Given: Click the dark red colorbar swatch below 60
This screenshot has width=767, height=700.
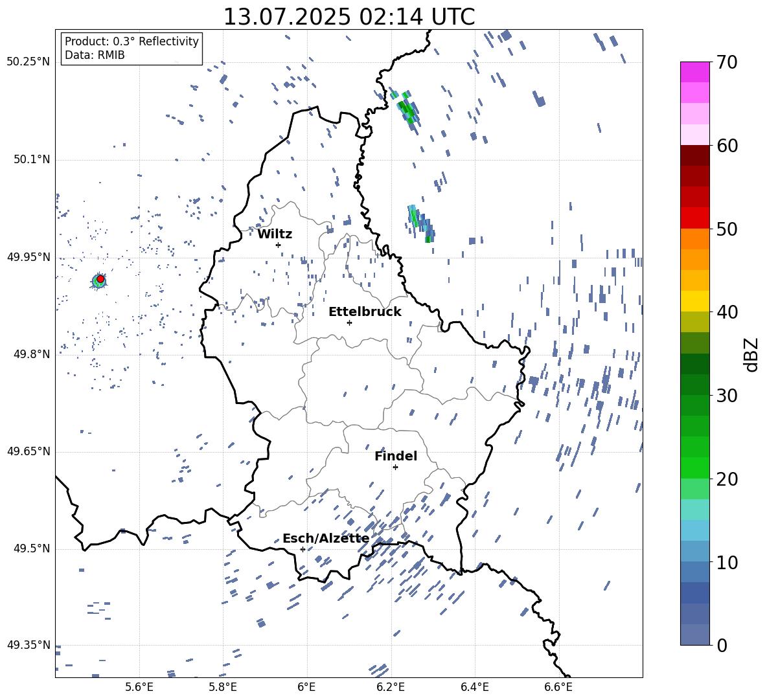Looking at the screenshot, I should point(694,156).
